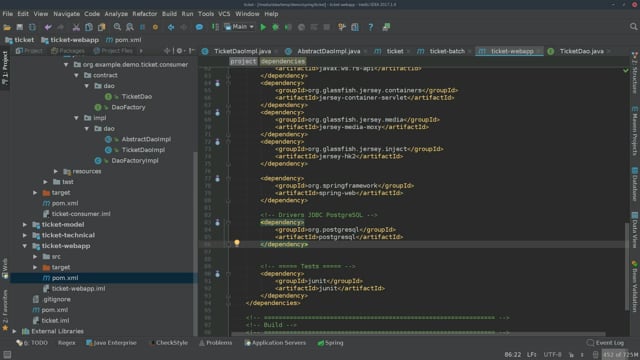Open Maven Projects side panel

coord(635,131)
